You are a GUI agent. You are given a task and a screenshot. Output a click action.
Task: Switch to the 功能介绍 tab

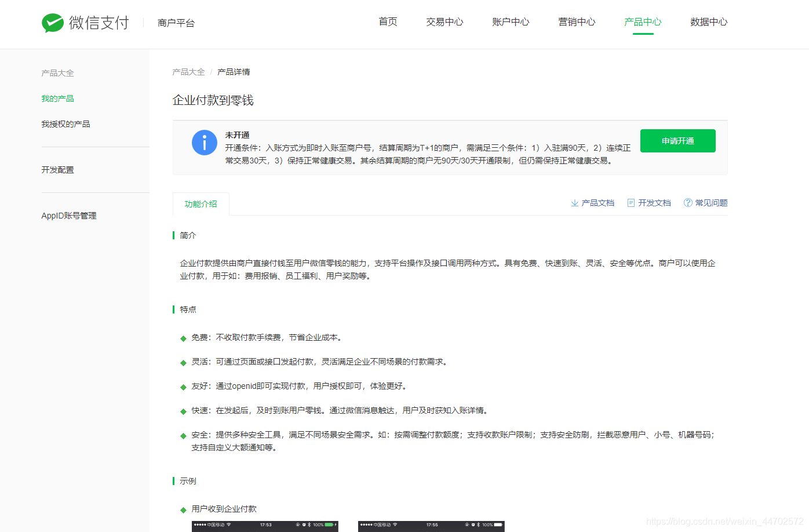(201, 204)
